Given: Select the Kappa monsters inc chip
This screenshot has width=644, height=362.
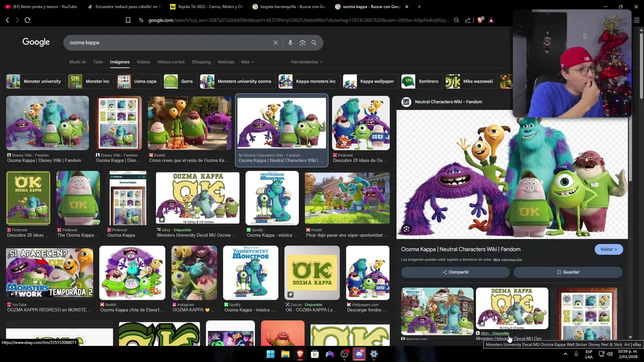Looking at the screenshot, I should point(308,81).
